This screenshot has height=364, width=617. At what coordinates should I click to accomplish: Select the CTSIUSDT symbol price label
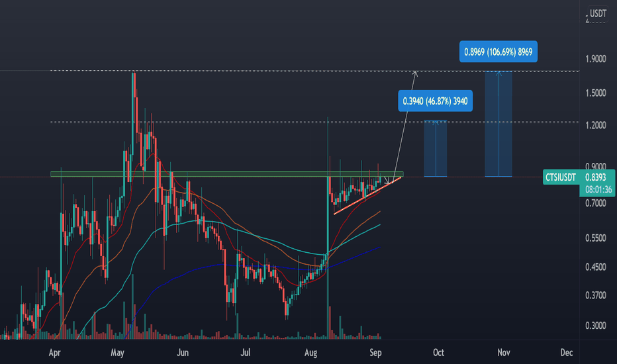click(x=560, y=177)
